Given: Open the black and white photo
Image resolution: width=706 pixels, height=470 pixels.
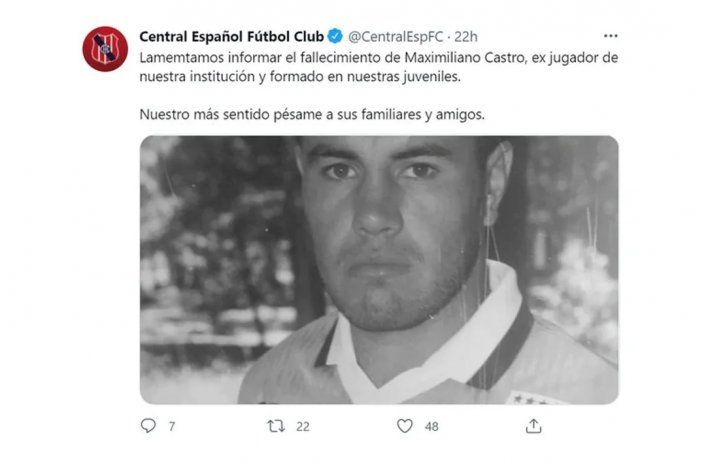Looking at the screenshot, I should coord(379,270).
